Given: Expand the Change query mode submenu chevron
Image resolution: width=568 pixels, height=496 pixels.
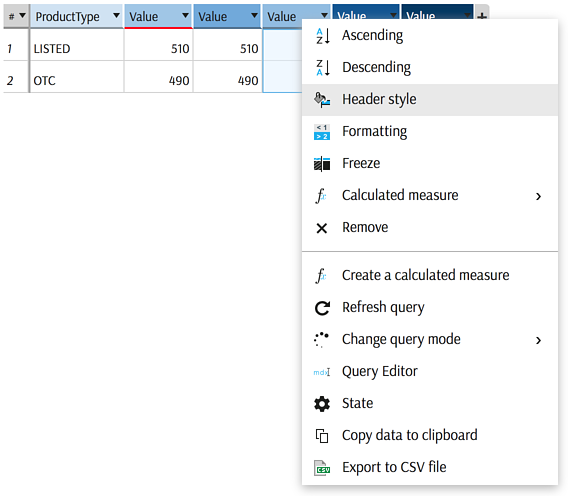Looking at the screenshot, I should (x=538, y=340).
